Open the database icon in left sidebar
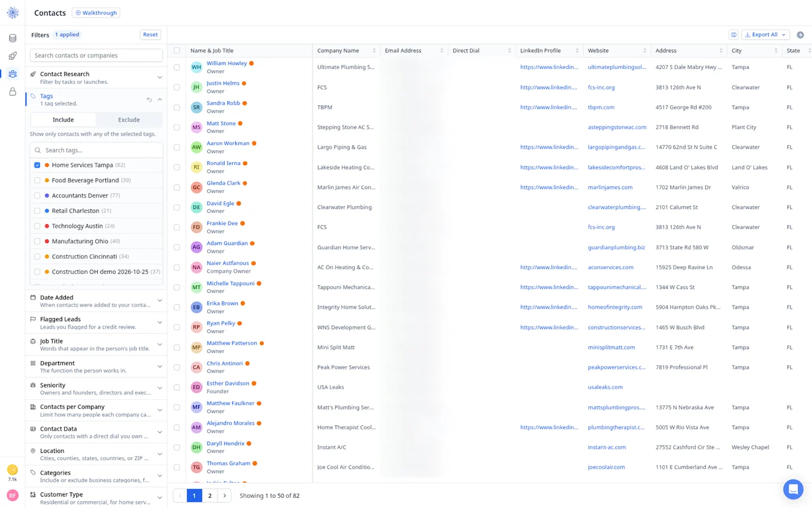The image size is (812, 508). click(13, 38)
